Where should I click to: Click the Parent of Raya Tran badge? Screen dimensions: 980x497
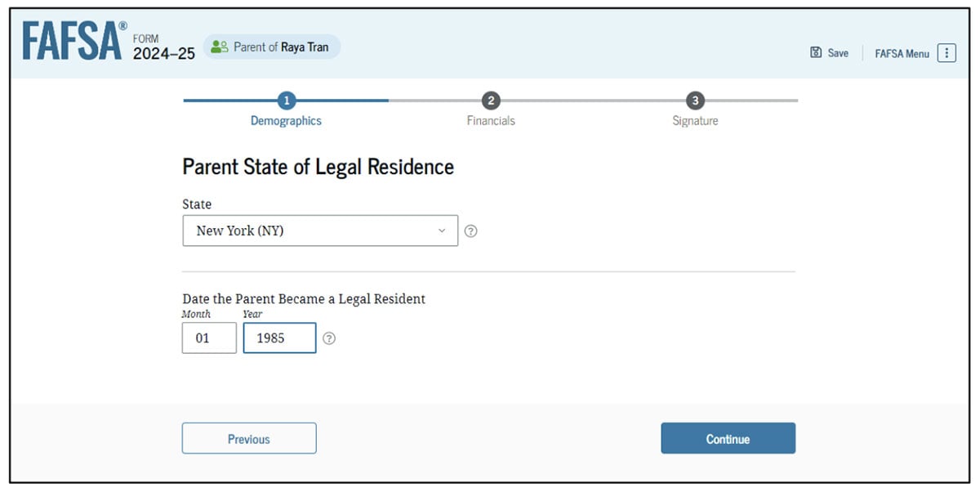click(272, 47)
